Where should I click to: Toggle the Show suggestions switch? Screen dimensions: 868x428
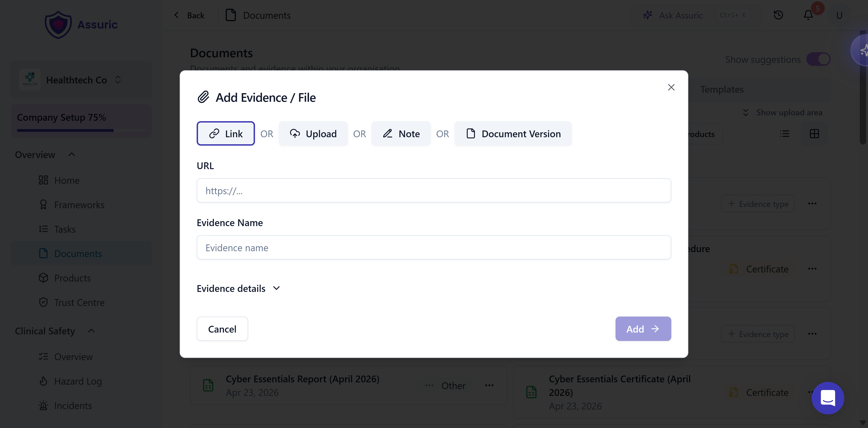pos(818,59)
